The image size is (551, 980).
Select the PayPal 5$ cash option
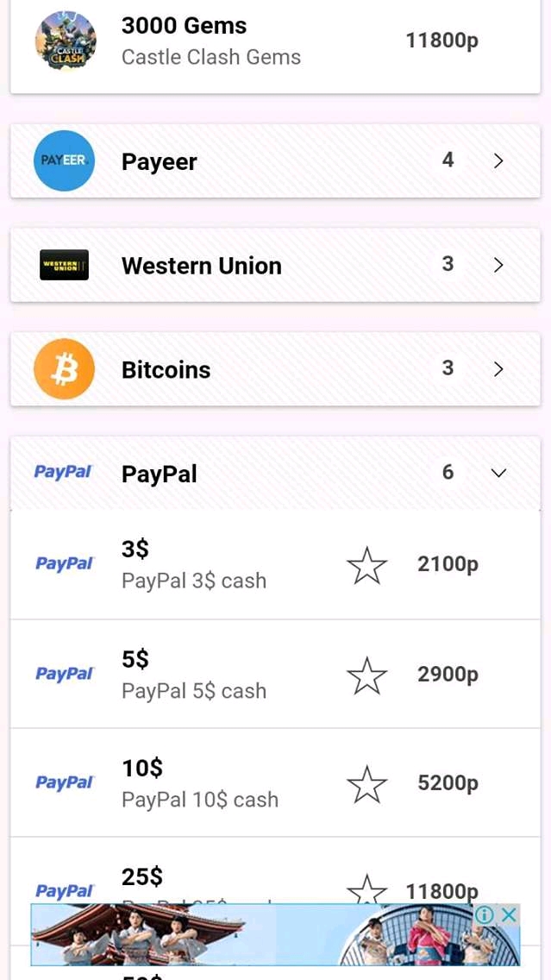click(x=194, y=675)
